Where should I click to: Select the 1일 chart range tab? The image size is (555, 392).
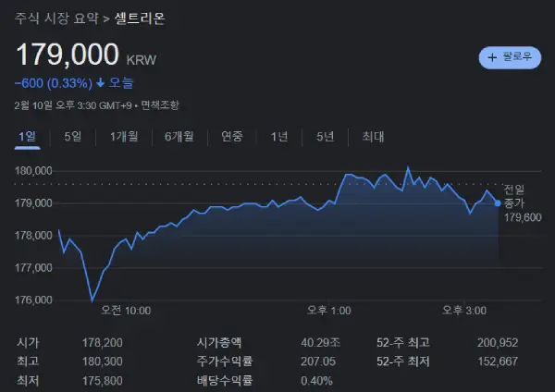(x=27, y=137)
